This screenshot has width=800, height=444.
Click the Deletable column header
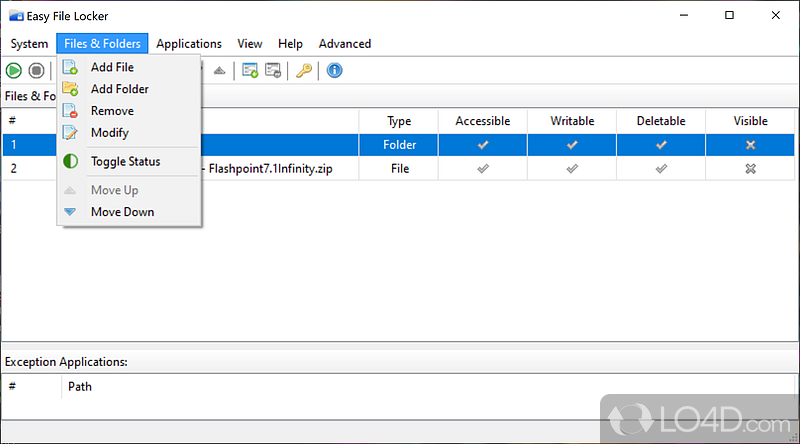[x=661, y=121]
